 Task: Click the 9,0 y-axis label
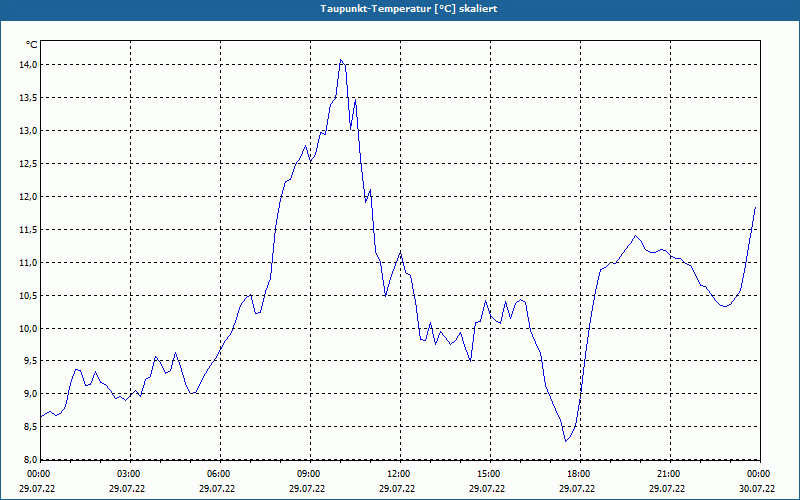click(x=31, y=394)
